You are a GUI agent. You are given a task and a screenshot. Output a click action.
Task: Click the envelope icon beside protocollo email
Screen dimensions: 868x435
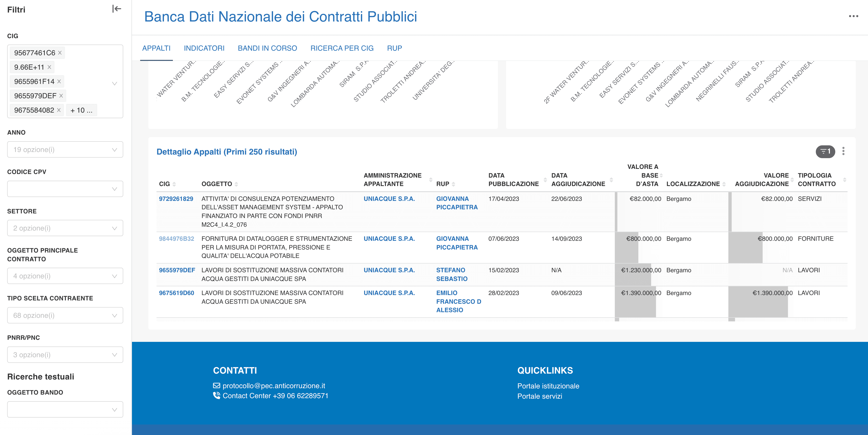point(217,385)
